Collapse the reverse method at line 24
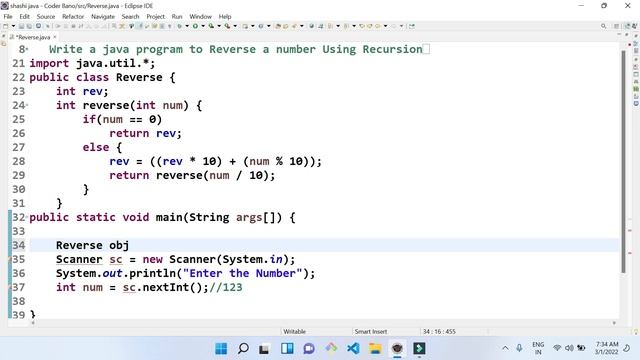 click(x=27, y=105)
